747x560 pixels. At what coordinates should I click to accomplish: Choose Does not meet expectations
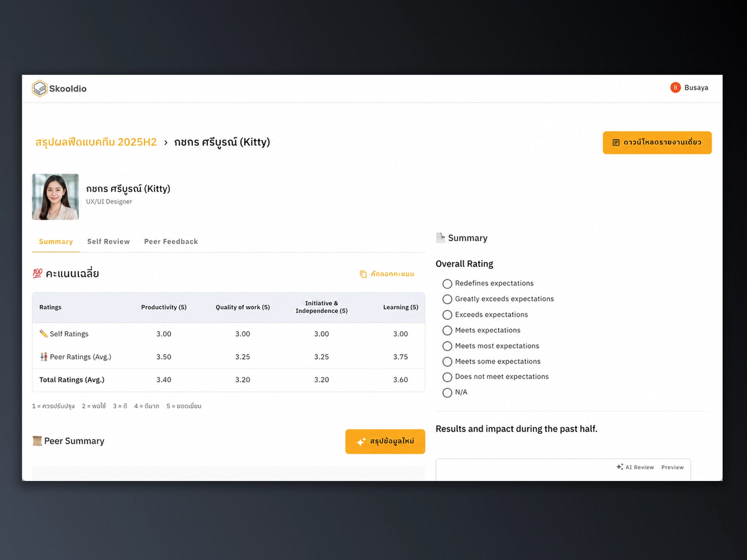(447, 377)
